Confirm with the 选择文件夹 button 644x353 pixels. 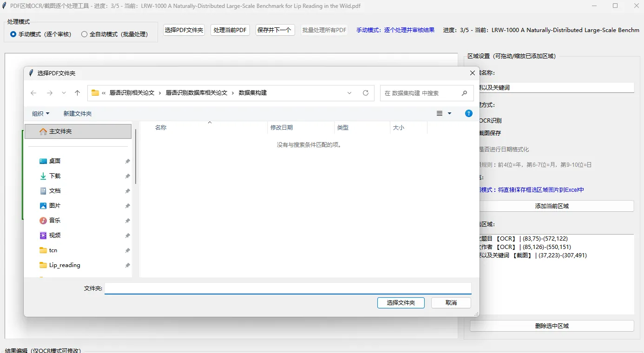coord(401,302)
